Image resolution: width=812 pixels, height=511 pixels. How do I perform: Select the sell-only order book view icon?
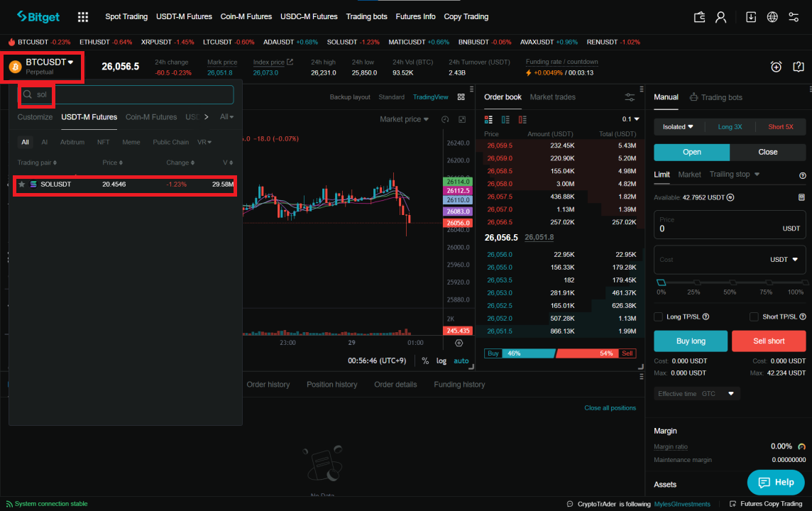click(522, 120)
